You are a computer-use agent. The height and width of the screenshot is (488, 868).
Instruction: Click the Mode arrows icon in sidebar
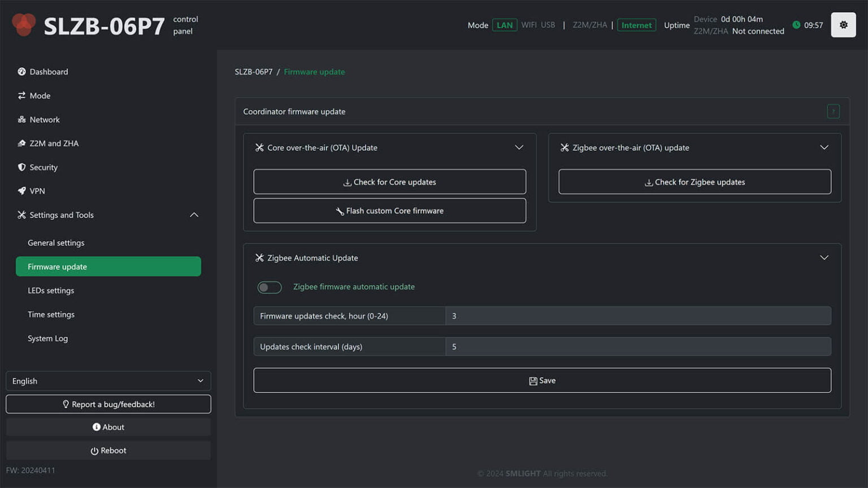click(21, 95)
